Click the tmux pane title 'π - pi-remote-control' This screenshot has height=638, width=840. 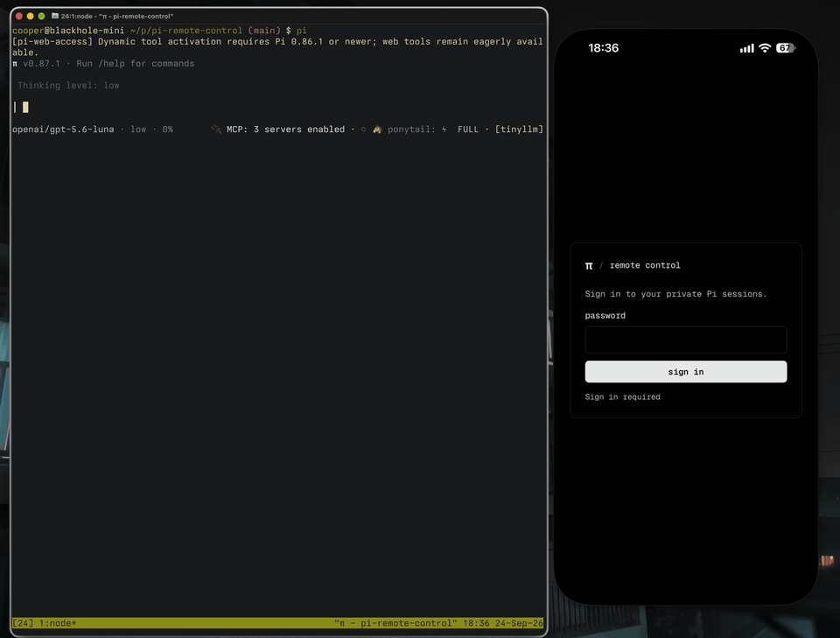coord(395,623)
